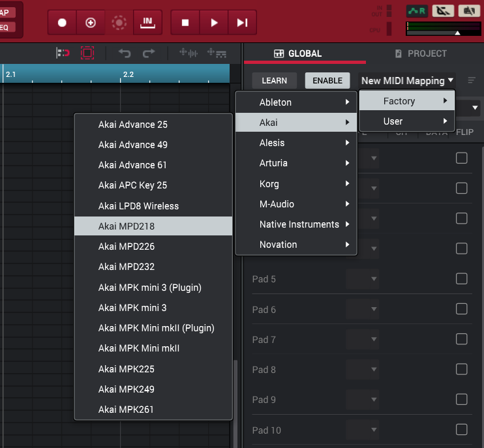The height and width of the screenshot is (448, 484).
Task: Select Akai MPK Mini mkII (Plugin) preset
Action: [x=153, y=328]
